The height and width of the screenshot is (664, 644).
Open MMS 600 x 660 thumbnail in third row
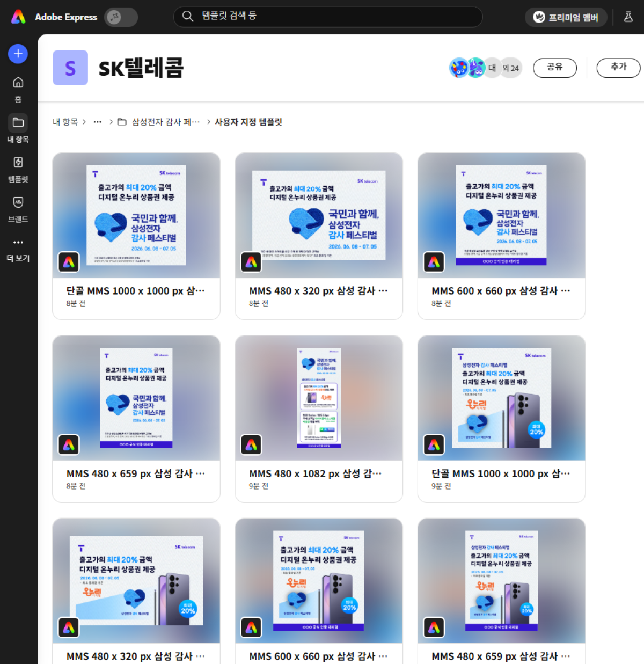(319, 581)
